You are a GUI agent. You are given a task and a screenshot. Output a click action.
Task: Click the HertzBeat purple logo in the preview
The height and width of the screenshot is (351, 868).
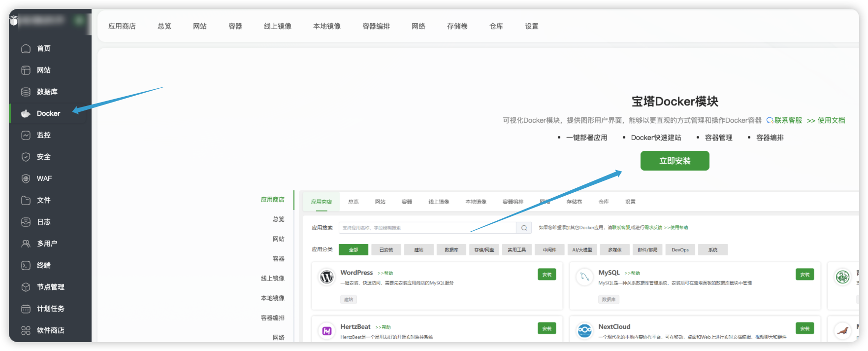[327, 331]
